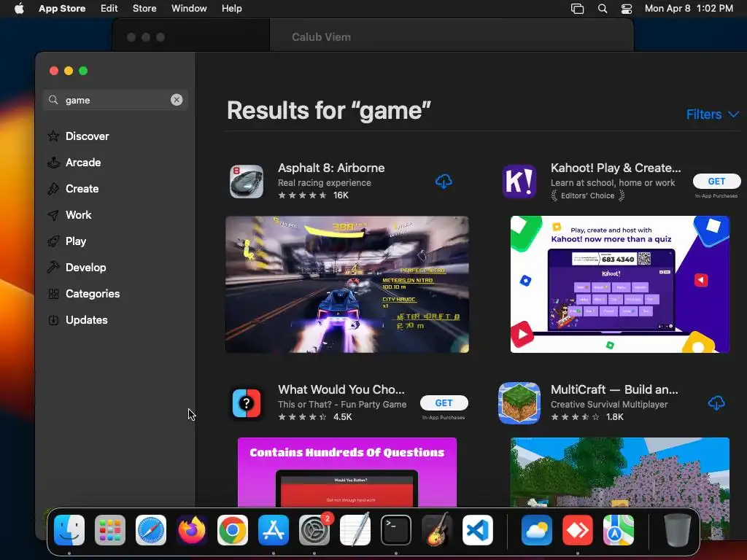
Task: Click the search field containing "game"
Action: [x=115, y=100]
